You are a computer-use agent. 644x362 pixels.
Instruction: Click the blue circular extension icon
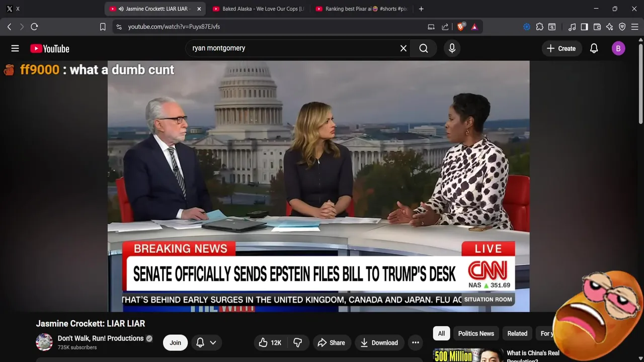[527, 27]
